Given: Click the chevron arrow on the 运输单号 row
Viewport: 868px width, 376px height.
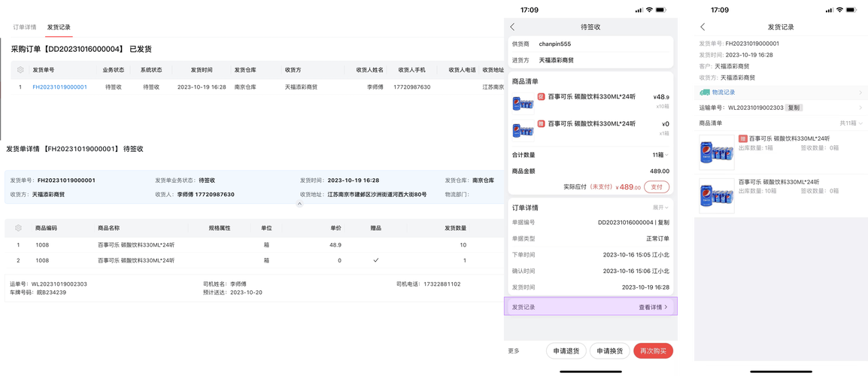Looking at the screenshot, I should click(x=860, y=108).
